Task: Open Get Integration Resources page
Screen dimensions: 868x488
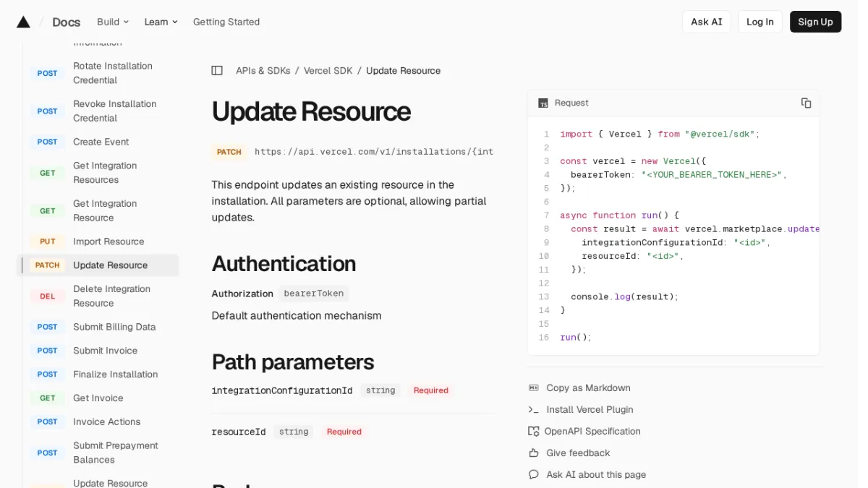Action: (105, 173)
